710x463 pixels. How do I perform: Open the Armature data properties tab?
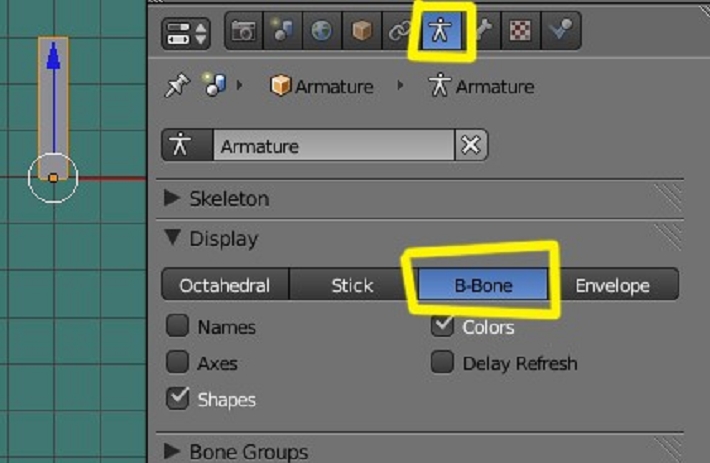(x=438, y=32)
